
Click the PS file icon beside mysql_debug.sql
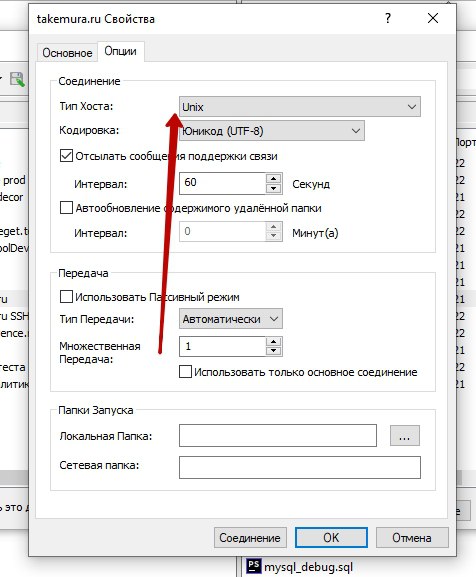(x=253, y=566)
